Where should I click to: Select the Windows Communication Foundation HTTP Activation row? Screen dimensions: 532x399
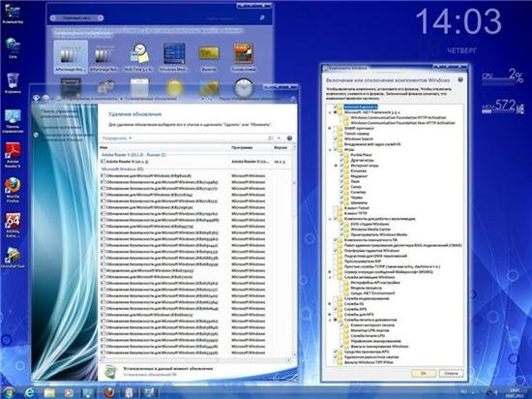399,117
